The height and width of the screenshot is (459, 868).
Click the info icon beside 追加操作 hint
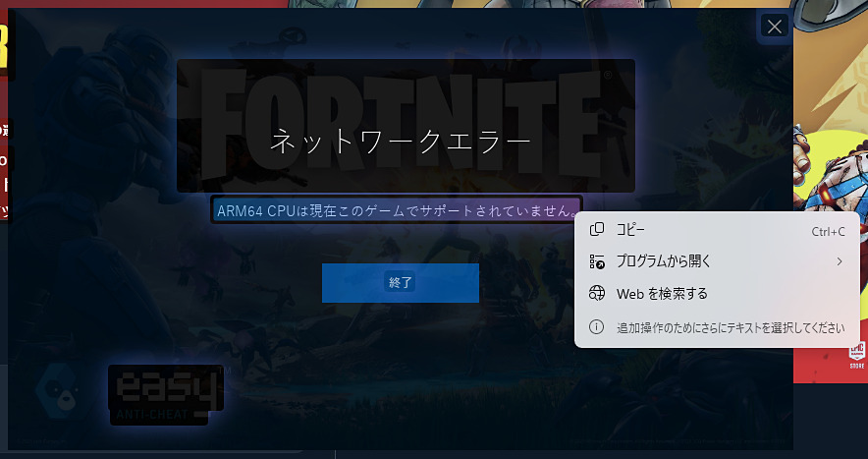[x=596, y=327]
